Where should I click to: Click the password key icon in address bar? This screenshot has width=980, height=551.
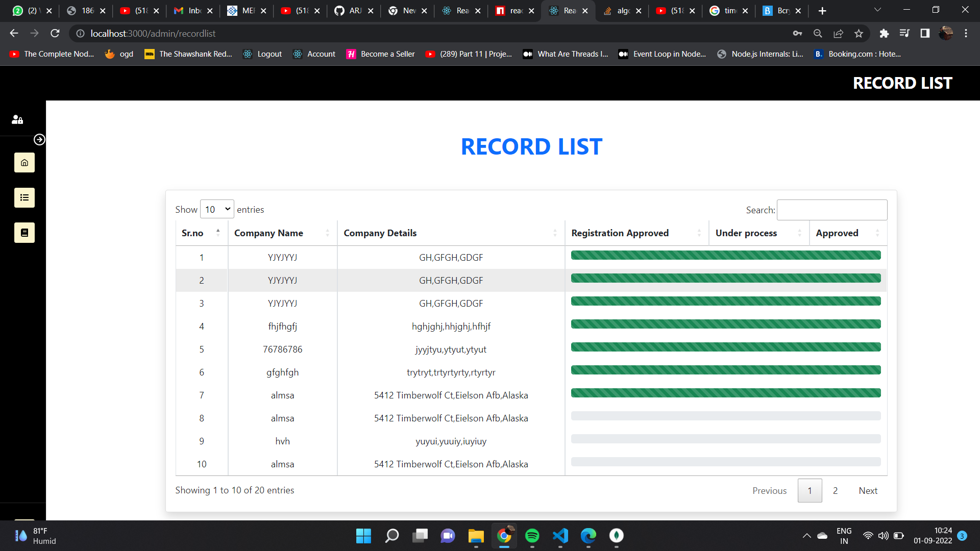(x=798, y=33)
